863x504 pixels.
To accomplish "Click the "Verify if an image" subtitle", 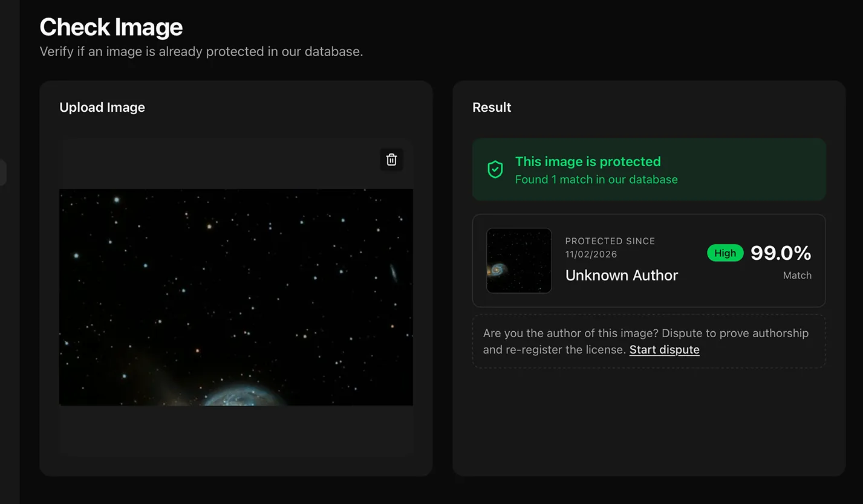I will [201, 52].
